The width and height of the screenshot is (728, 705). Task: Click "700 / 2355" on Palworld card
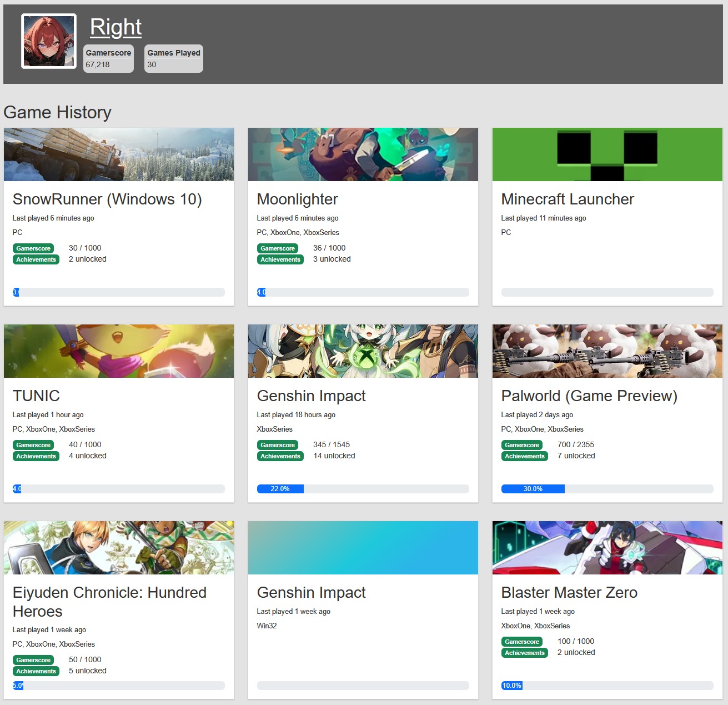[576, 444]
